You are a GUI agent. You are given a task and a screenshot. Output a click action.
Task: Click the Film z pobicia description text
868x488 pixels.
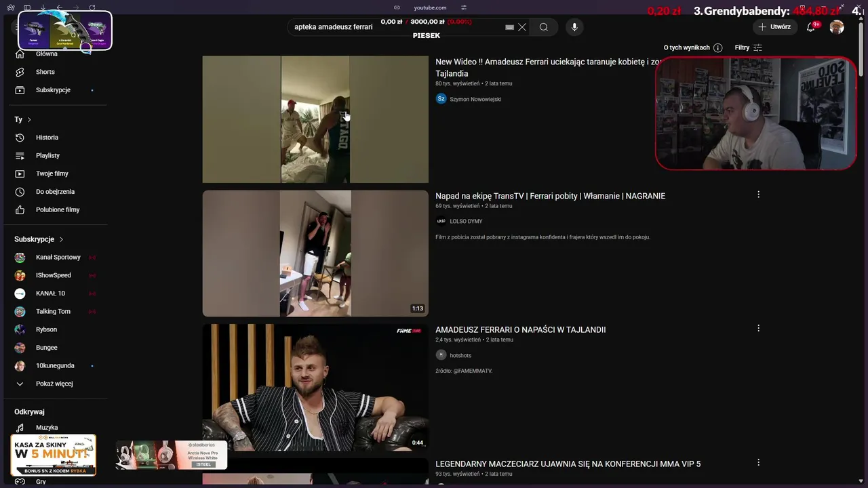coord(542,237)
